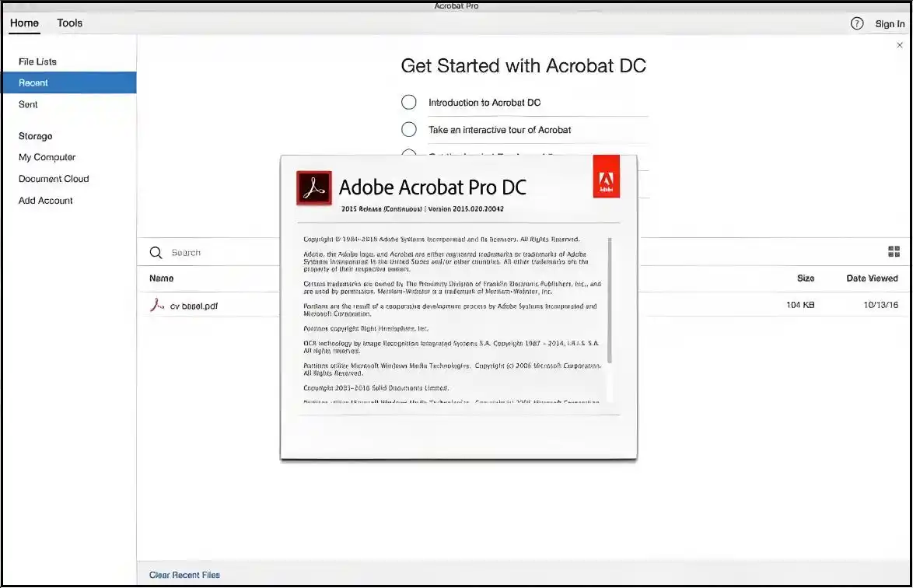The height and width of the screenshot is (588, 913).
Task: Click the Introduction to Acrobat DC link
Action: point(484,103)
